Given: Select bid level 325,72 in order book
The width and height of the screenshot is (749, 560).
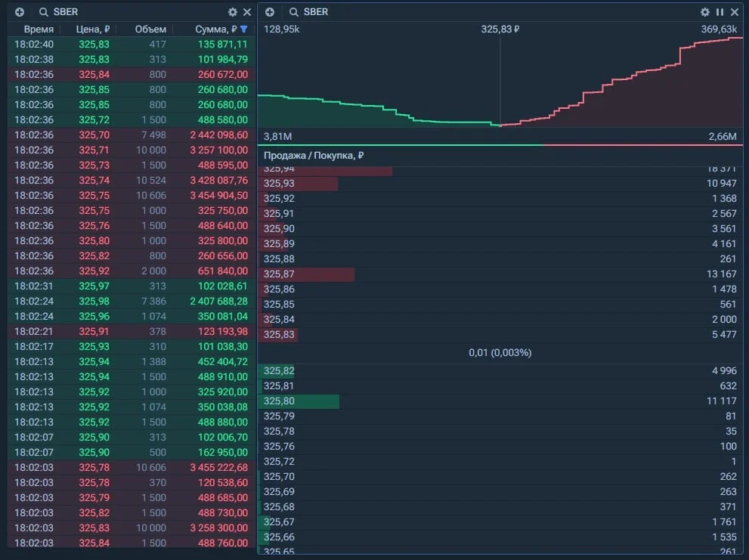Looking at the screenshot, I should [x=500, y=462].
